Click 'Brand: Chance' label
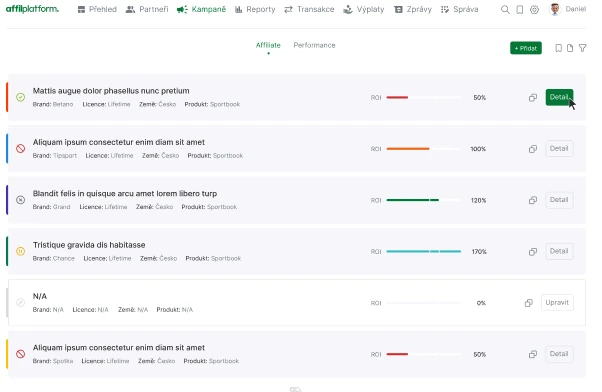 click(x=53, y=258)
